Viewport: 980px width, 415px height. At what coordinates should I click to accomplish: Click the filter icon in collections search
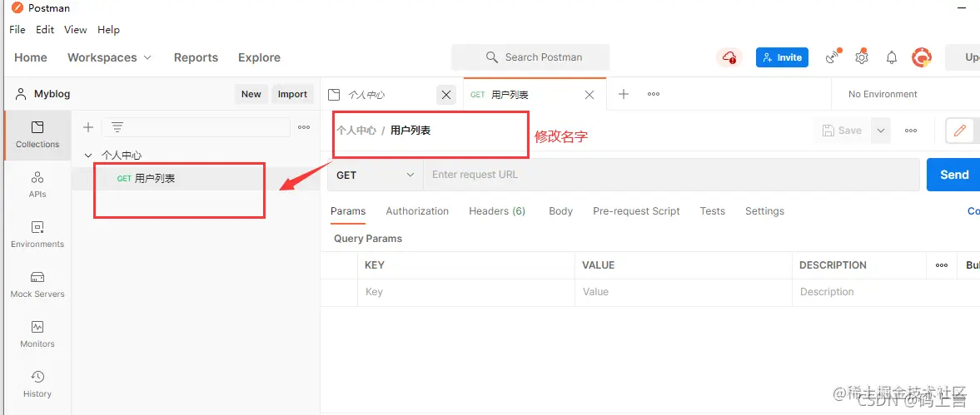(x=117, y=127)
